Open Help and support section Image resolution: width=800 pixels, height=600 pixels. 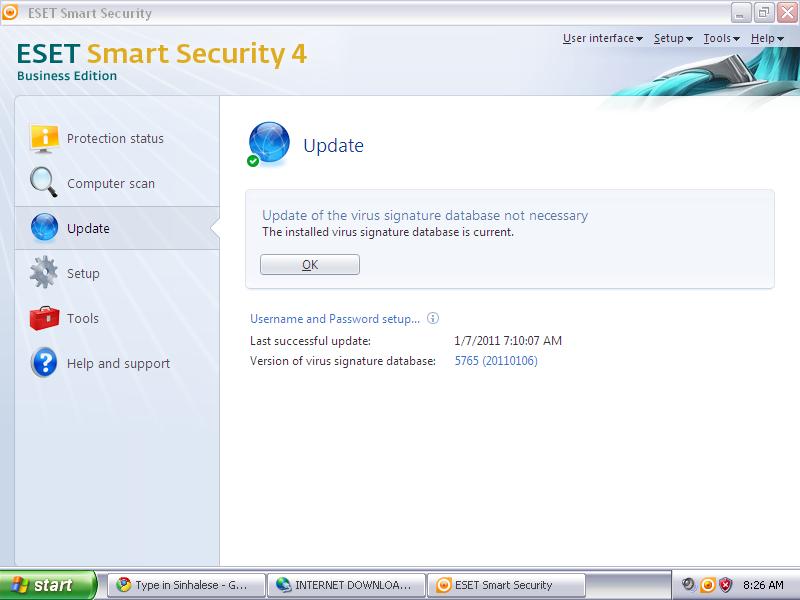118,363
